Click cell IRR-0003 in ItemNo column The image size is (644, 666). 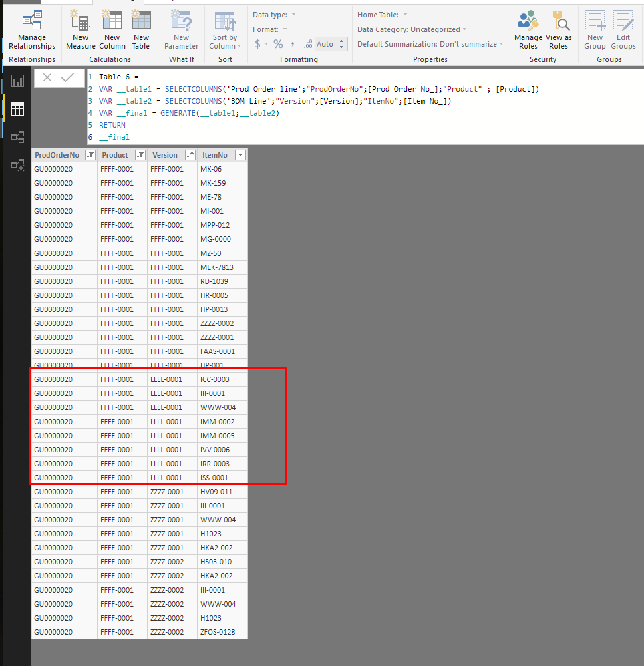point(222,464)
